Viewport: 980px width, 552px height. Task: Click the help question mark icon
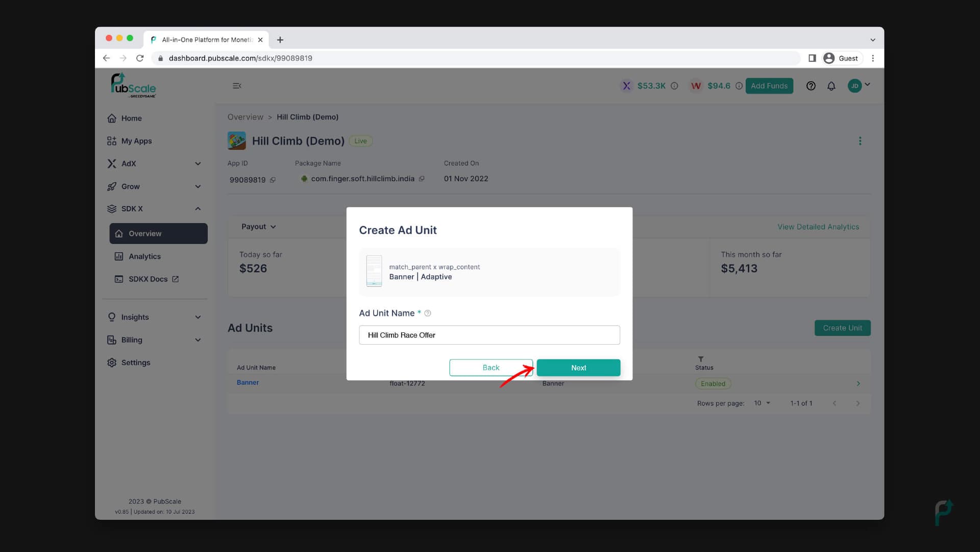click(x=811, y=85)
